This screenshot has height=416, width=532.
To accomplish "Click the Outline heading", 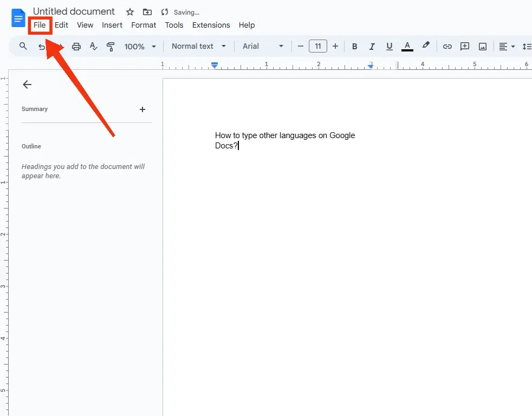I will pyautogui.click(x=31, y=146).
